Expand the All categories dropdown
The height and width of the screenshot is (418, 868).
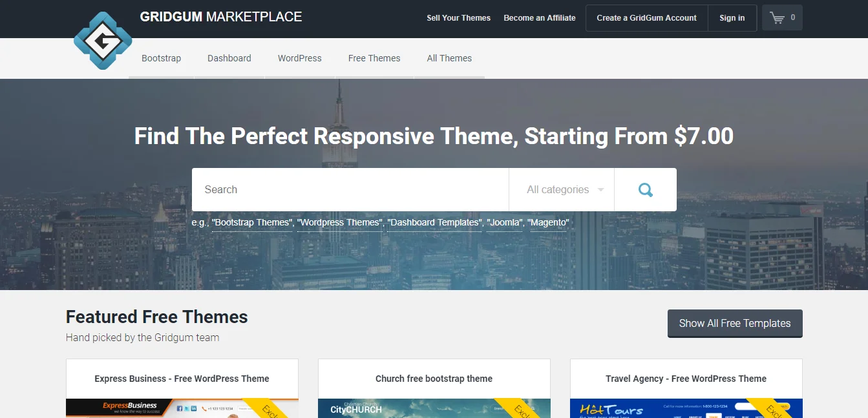pos(562,189)
